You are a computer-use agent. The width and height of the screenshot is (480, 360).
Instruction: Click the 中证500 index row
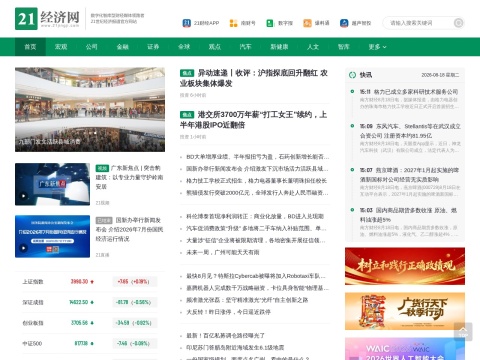[90, 343]
